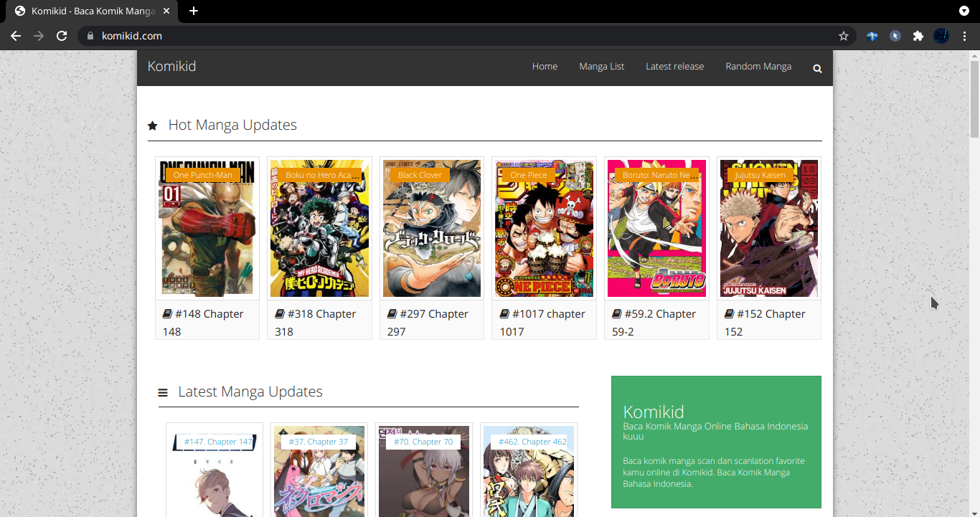This screenshot has width=980, height=517.
Task: Click the book icon next to One Piece chapter 1017
Action: tap(504, 313)
